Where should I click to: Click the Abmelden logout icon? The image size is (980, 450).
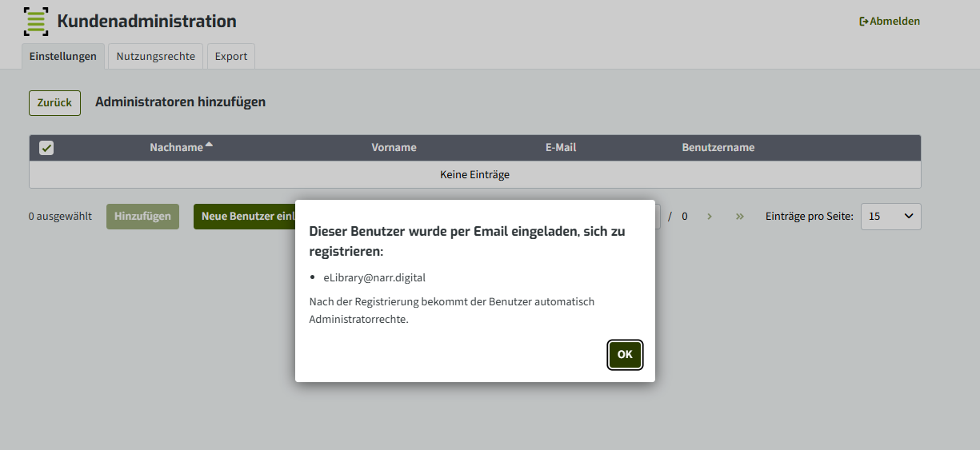tap(864, 22)
